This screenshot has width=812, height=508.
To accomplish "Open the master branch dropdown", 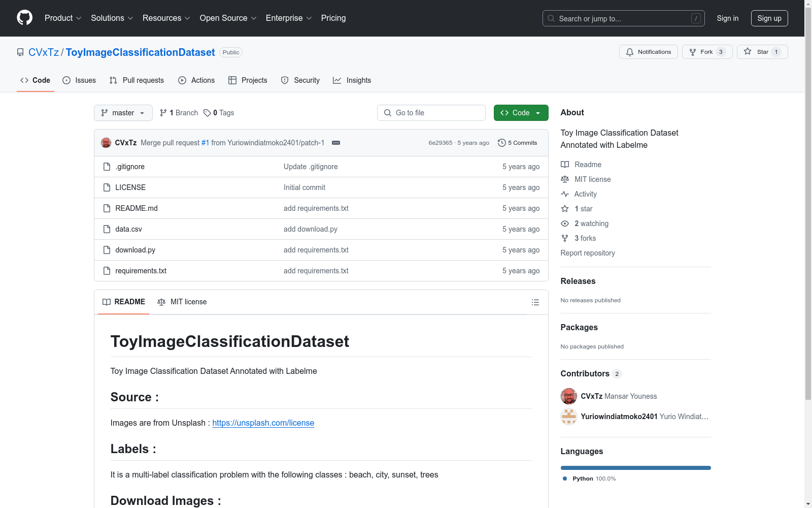I will coord(123,113).
